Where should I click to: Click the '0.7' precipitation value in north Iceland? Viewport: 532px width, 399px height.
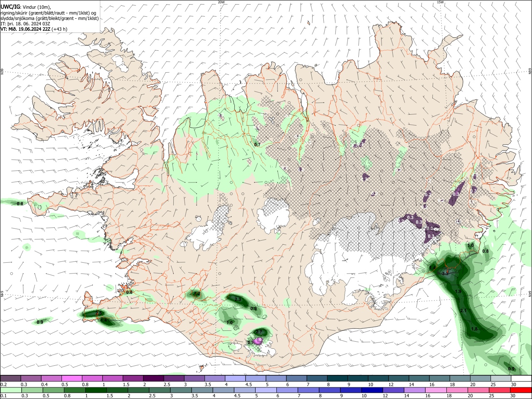257,145
